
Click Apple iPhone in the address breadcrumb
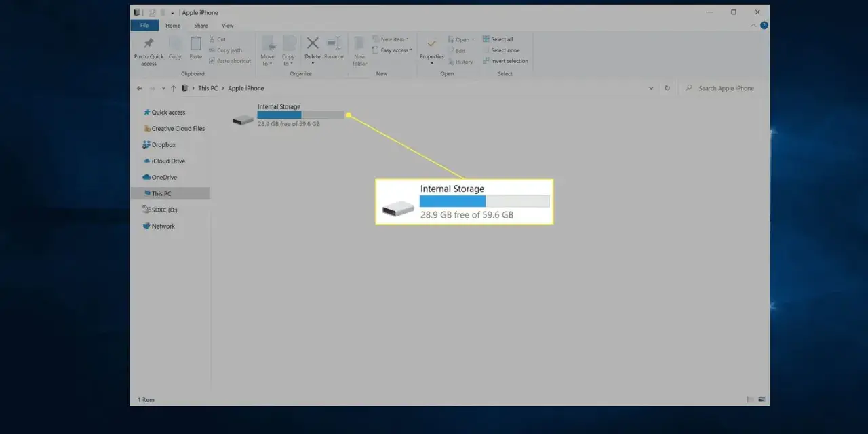246,88
